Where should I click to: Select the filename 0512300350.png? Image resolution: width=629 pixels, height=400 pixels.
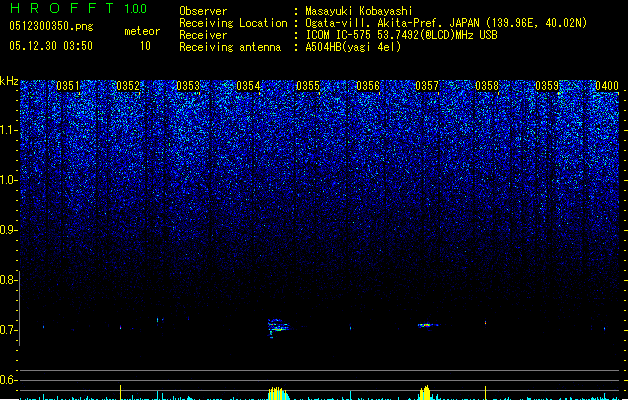click(x=51, y=26)
